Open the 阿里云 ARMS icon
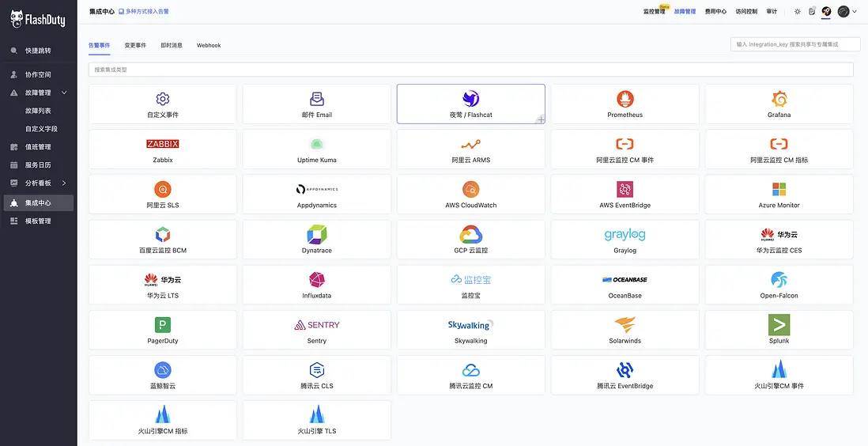This screenshot has width=868, height=446. click(x=470, y=144)
